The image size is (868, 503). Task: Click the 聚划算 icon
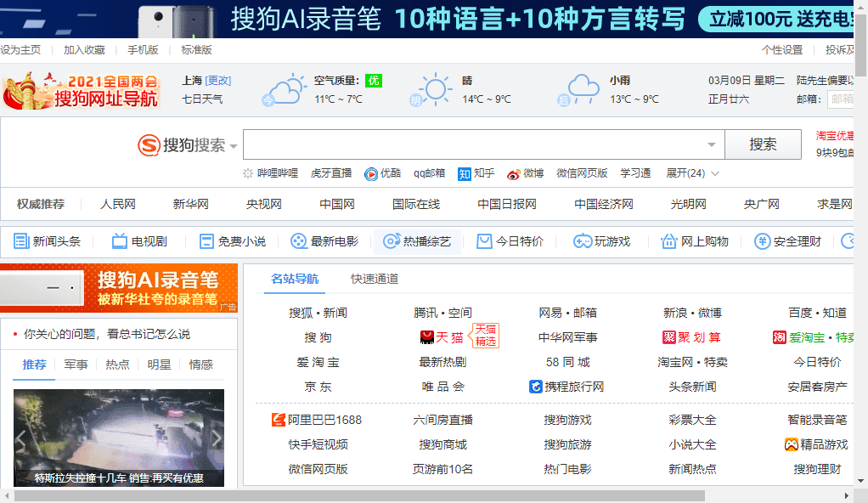tap(668, 337)
